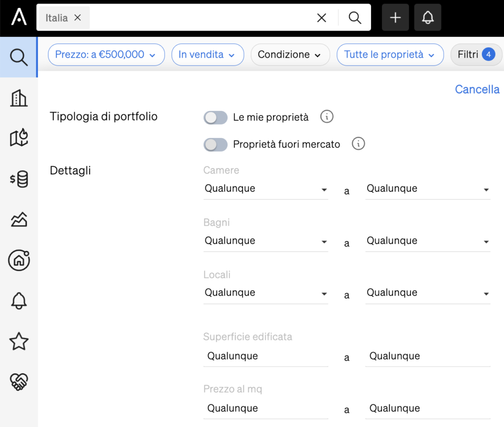Open favorites star icon

point(19,341)
